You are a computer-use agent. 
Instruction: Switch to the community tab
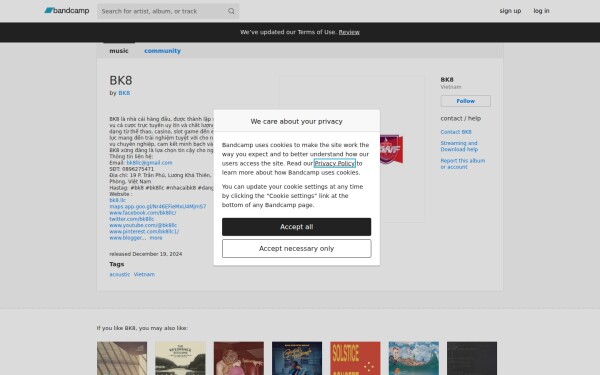(x=162, y=51)
